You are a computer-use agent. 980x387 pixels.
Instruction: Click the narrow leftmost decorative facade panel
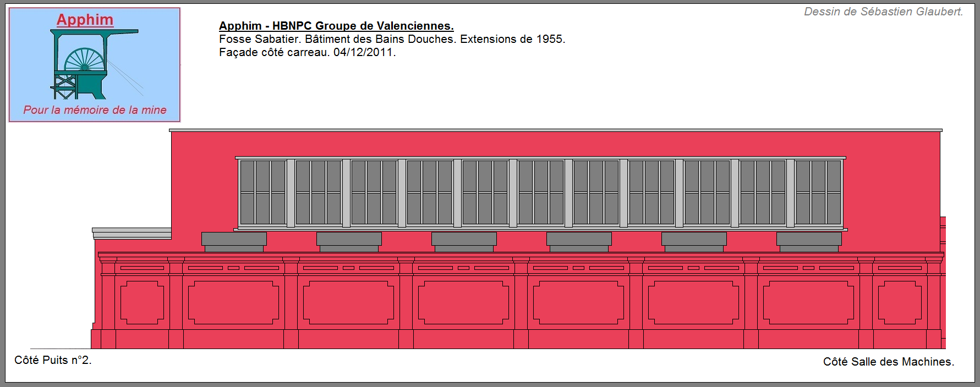(x=142, y=302)
